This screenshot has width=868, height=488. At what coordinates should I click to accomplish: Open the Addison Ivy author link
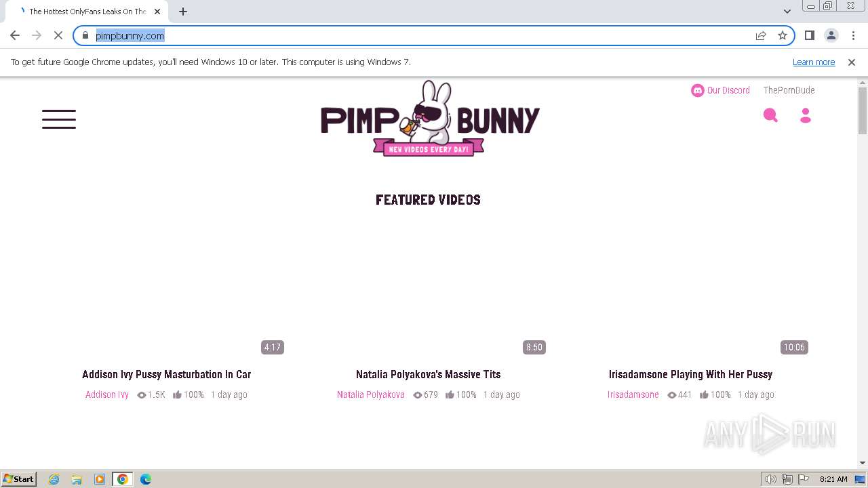[x=107, y=394]
